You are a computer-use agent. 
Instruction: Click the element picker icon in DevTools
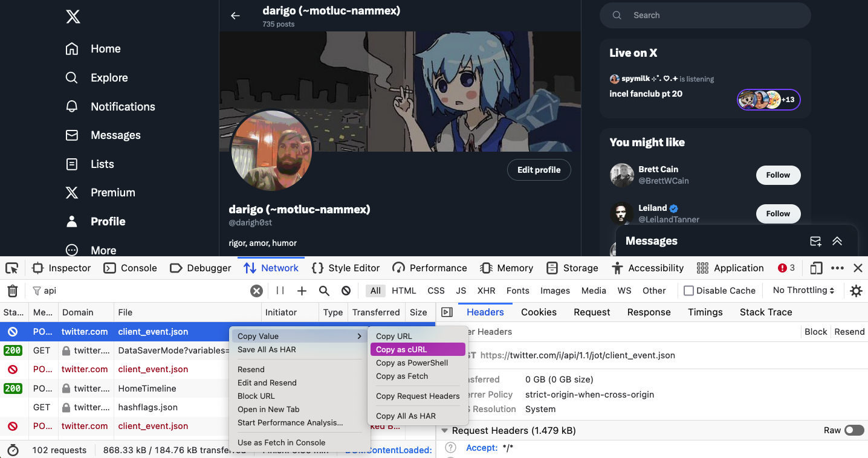tap(12, 268)
